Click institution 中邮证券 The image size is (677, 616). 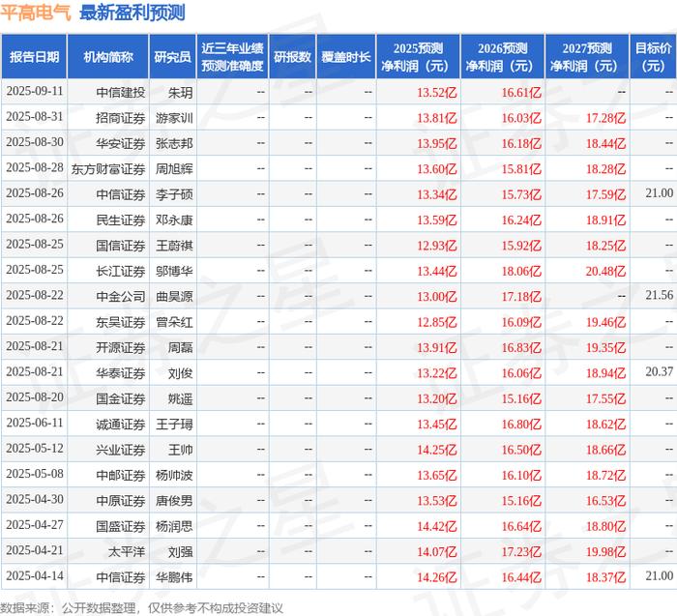click(x=121, y=475)
